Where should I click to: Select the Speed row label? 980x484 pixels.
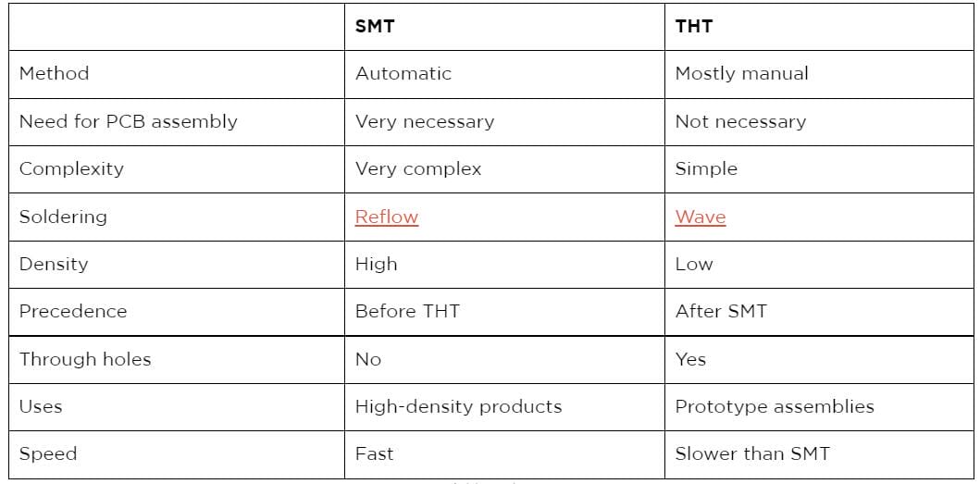pyautogui.click(x=48, y=453)
